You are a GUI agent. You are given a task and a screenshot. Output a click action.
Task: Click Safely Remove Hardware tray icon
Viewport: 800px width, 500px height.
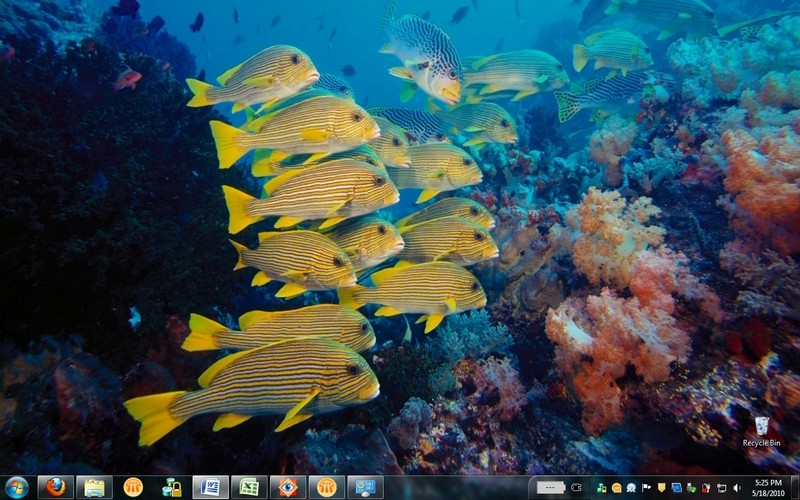(691, 488)
